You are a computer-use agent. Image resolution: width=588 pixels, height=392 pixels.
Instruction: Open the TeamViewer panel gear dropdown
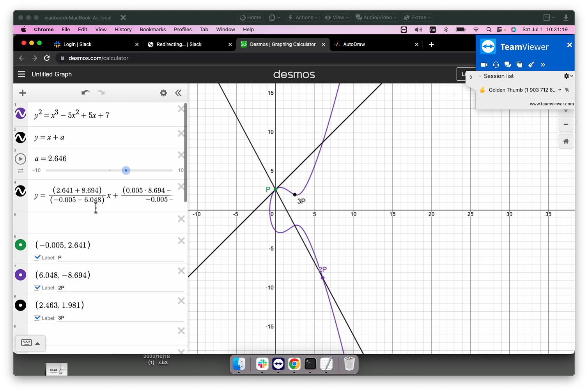point(568,76)
